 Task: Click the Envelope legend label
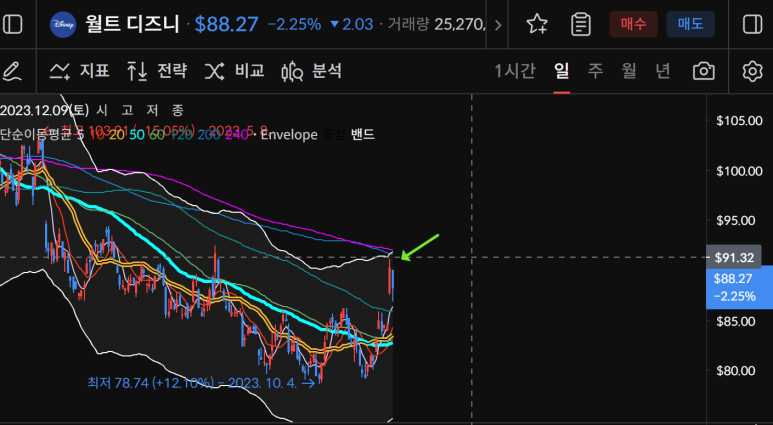[x=288, y=135]
